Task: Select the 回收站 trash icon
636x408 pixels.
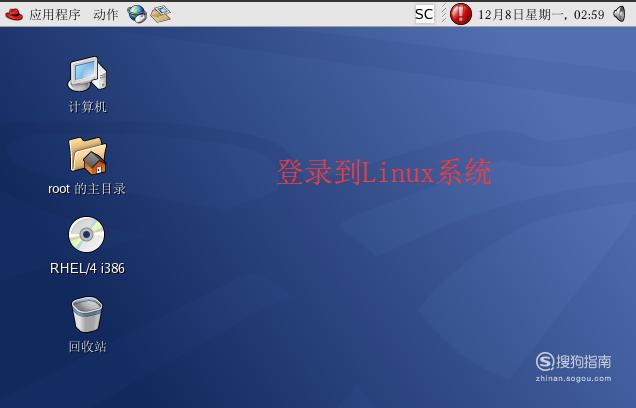Action: click(x=87, y=315)
